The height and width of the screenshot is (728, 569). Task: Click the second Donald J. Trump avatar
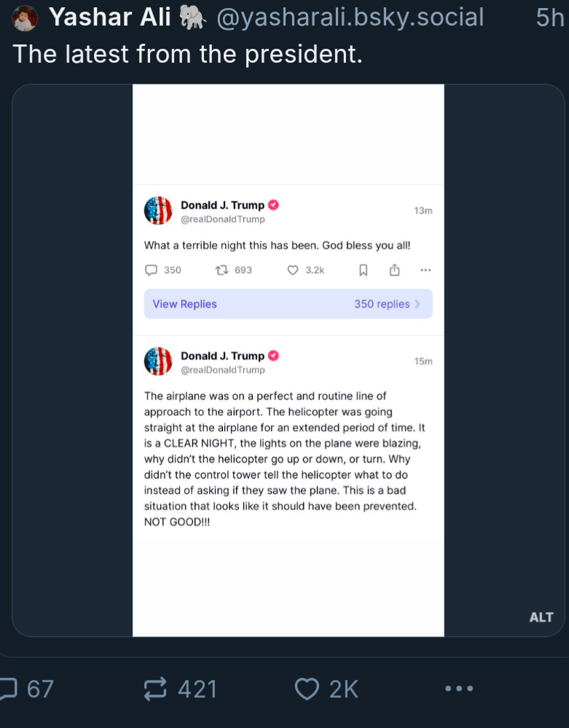click(158, 361)
